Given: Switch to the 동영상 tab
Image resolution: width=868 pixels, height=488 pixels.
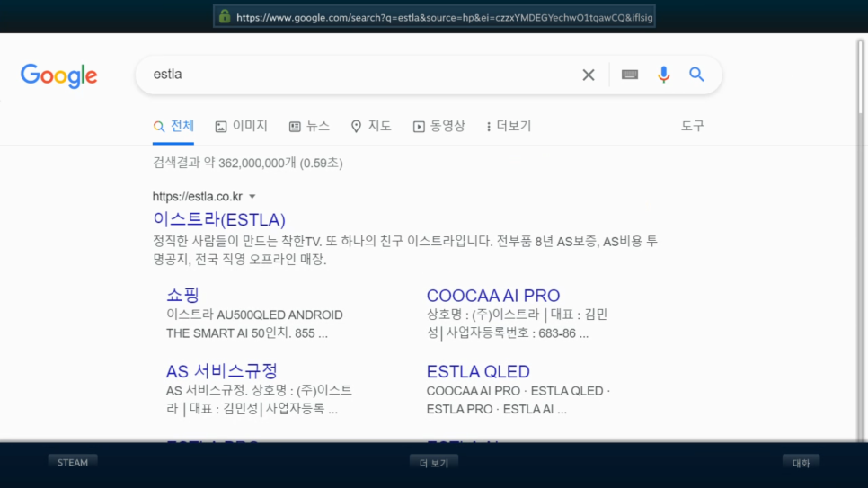Looking at the screenshot, I should [439, 127].
